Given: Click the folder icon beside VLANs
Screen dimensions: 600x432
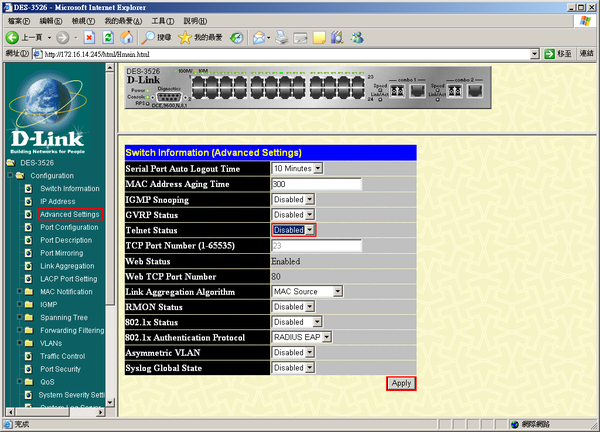Looking at the screenshot, I should pos(29,343).
